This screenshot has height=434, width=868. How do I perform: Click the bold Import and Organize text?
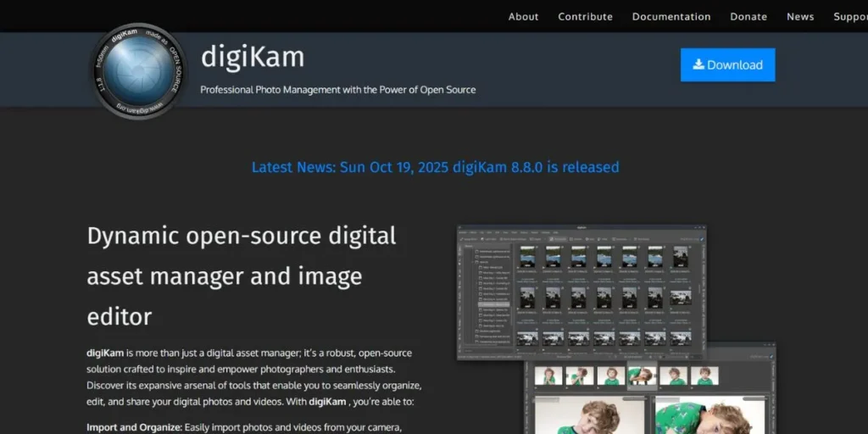point(134,427)
